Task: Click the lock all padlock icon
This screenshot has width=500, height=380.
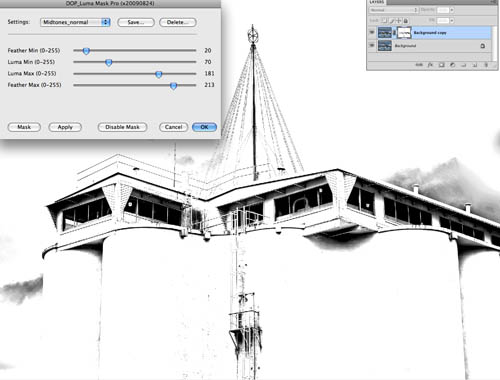Action: click(406, 21)
